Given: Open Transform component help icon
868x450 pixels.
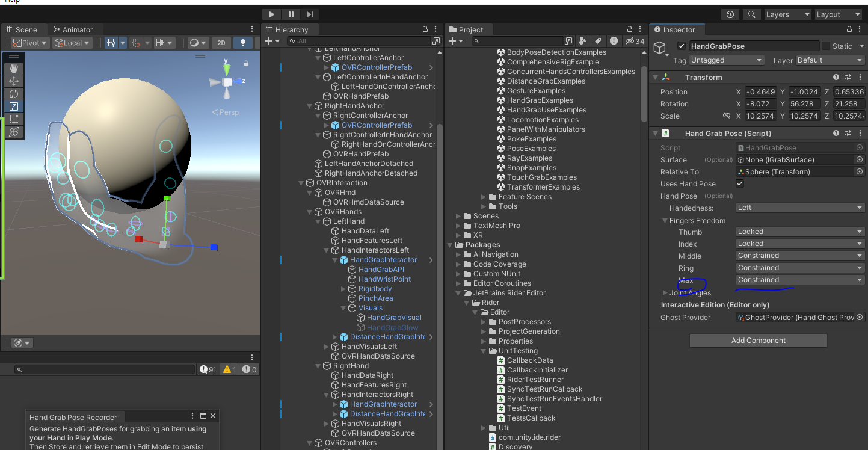Looking at the screenshot, I should point(836,77).
